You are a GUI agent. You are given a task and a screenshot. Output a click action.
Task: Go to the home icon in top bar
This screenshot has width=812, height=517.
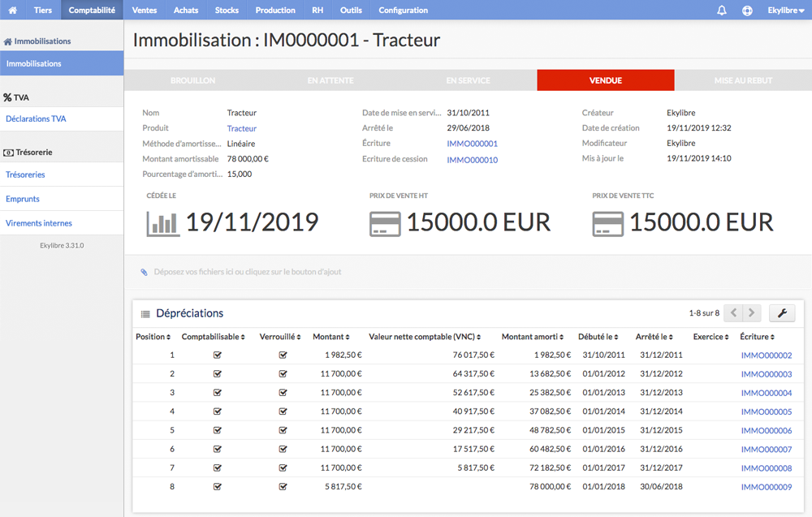pos(12,10)
